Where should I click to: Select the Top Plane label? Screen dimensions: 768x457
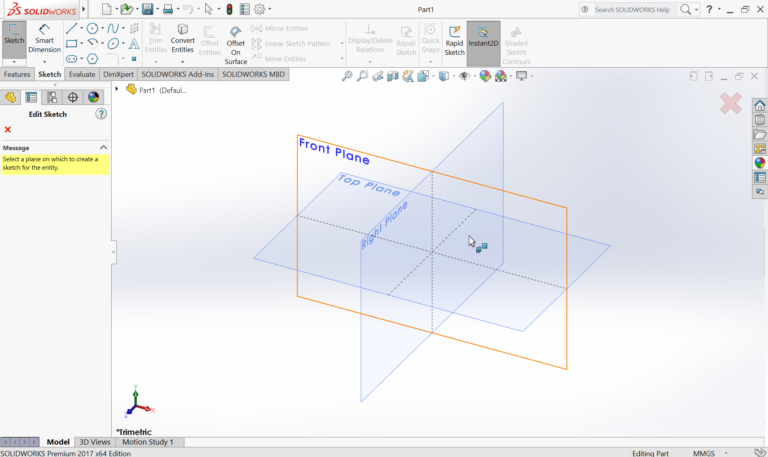click(x=369, y=185)
